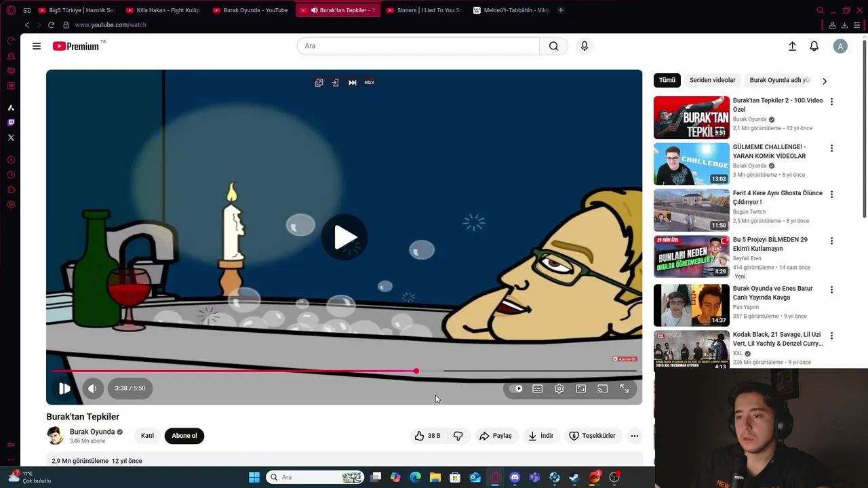The image size is (868, 488).
Task: Switch to Sinners | I Lied To You tab
Action: point(424,10)
